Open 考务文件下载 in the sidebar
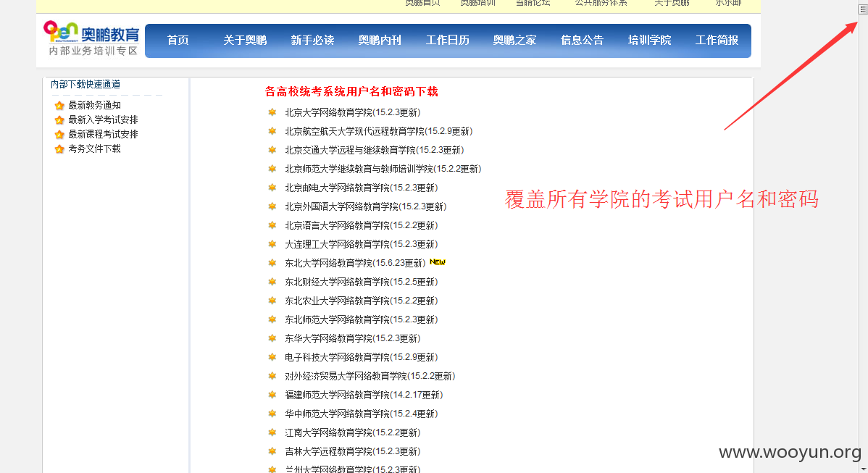 (x=95, y=148)
